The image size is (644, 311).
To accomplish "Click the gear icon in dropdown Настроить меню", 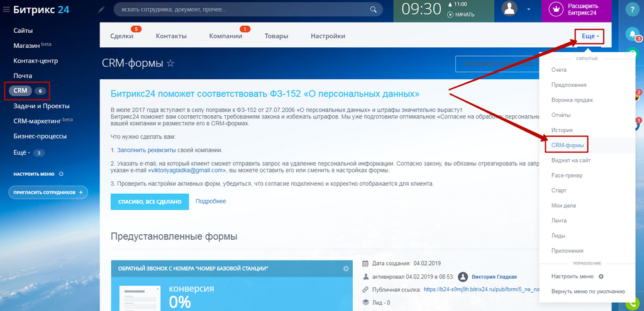I will (601, 276).
